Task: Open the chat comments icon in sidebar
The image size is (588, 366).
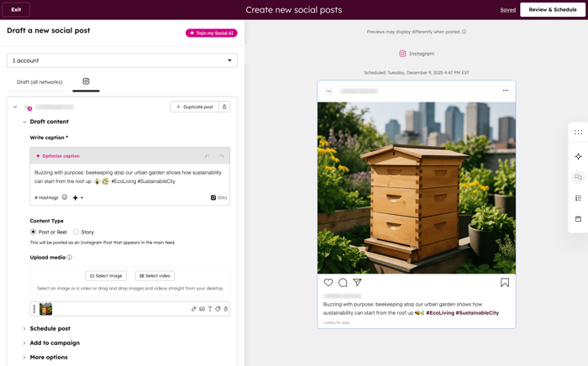Action: point(578,177)
